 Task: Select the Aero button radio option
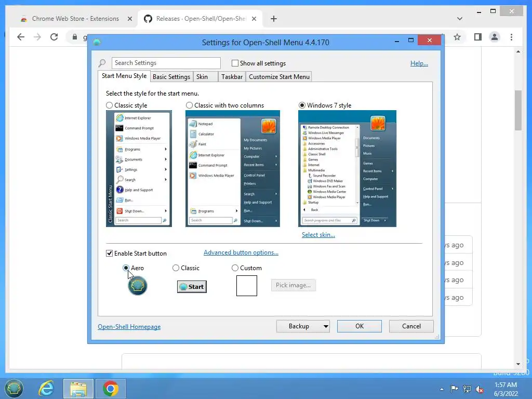point(126,268)
